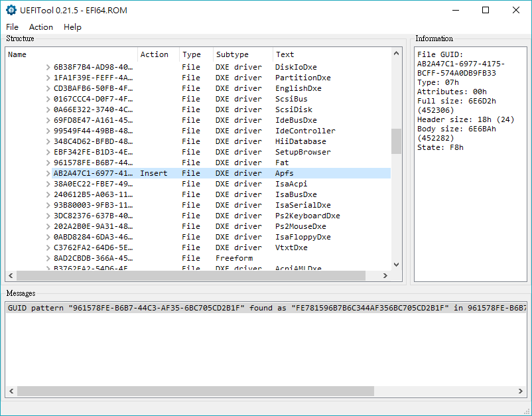Image resolution: width=532 pixels, height=416 pixels.
Task: Maximize the UEFITool window
Action: point(486,10)
